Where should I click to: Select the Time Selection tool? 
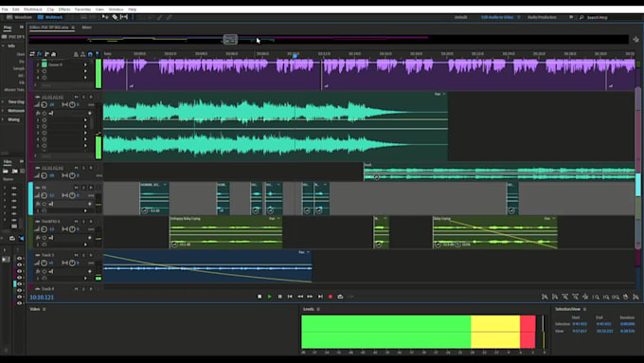133,17
